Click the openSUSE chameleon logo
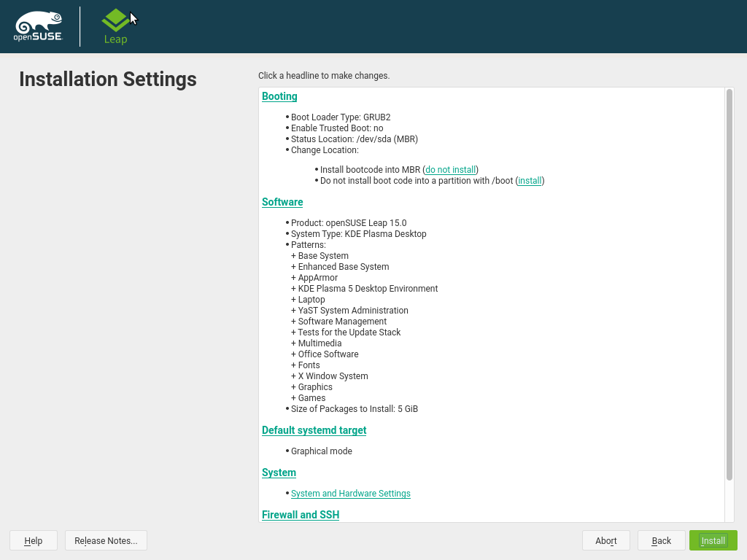 click(38, 27)
